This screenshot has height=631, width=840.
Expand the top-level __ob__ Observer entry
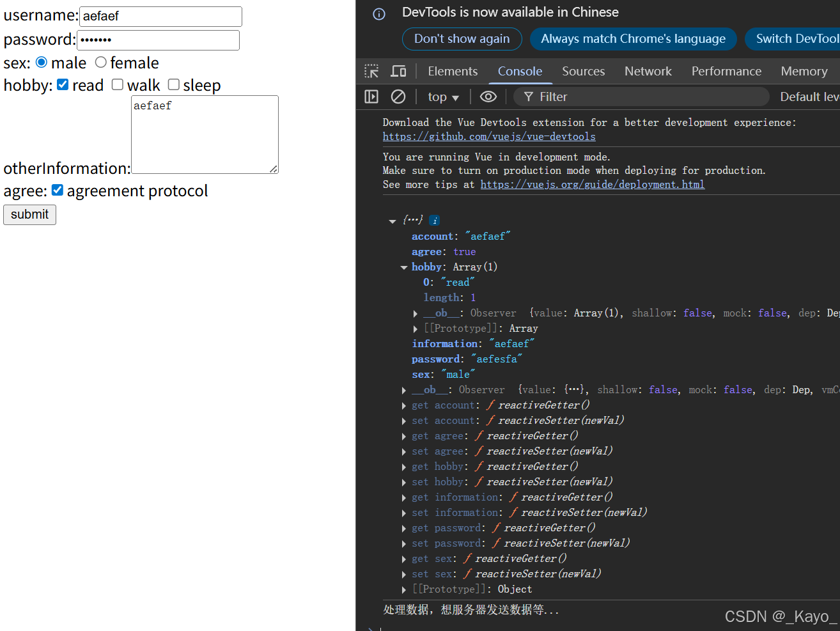(404, 390)
